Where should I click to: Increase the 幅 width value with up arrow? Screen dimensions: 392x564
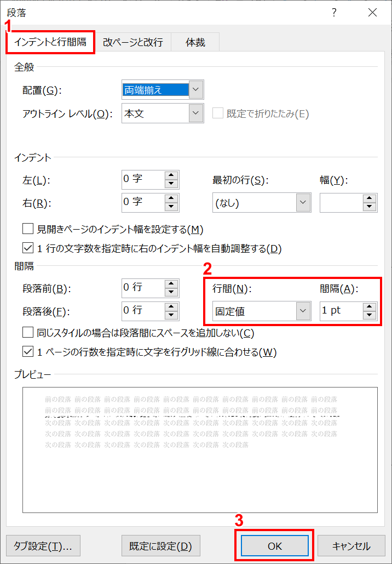(x=370, y=198)
